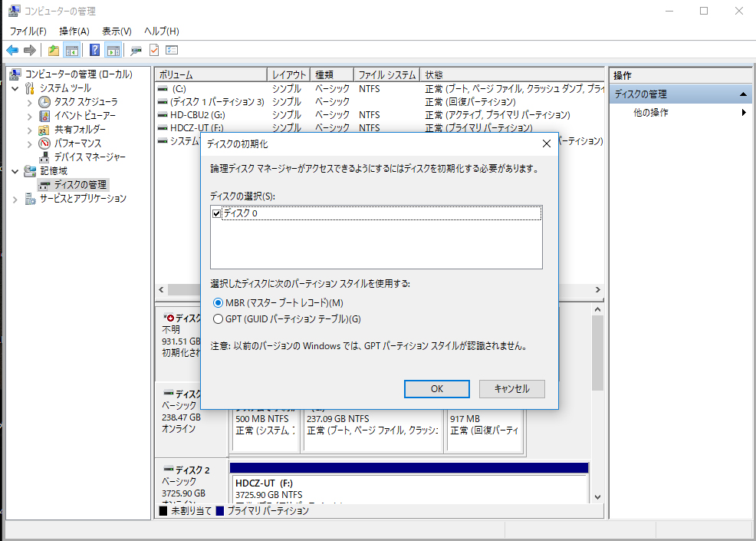This screenshot has width=756, height=541.
Task: Click the Task Scheduler clock icon
Action: click(44, 102)
